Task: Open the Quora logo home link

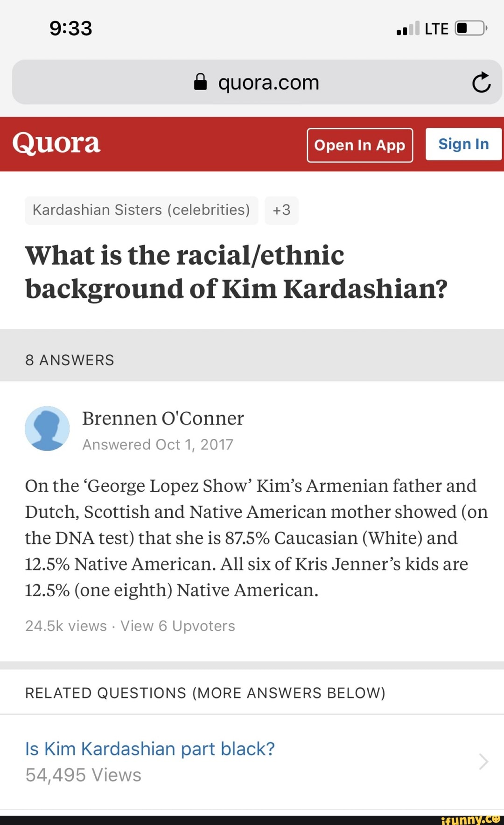Action: click(x=56, y=143)
